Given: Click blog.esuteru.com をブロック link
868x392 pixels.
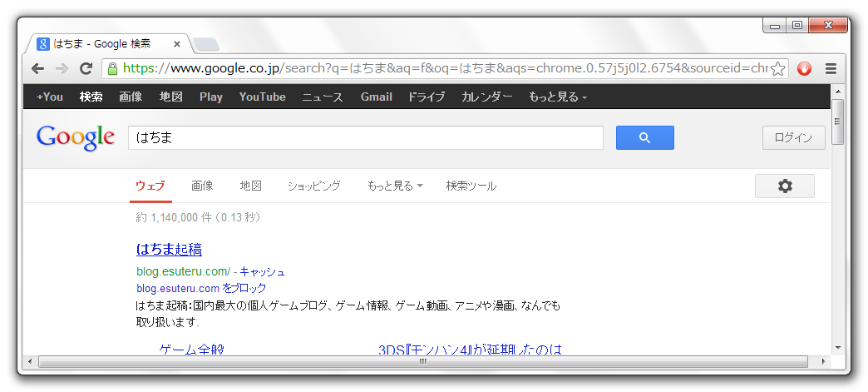Looking at the screenshot, I should 201,288.
